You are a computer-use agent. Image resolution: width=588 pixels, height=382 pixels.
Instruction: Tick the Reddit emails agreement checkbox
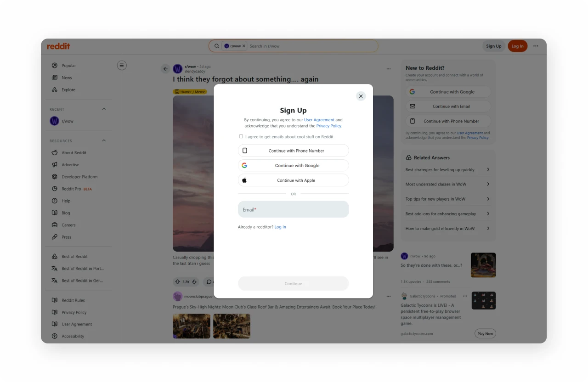[241, 136]
